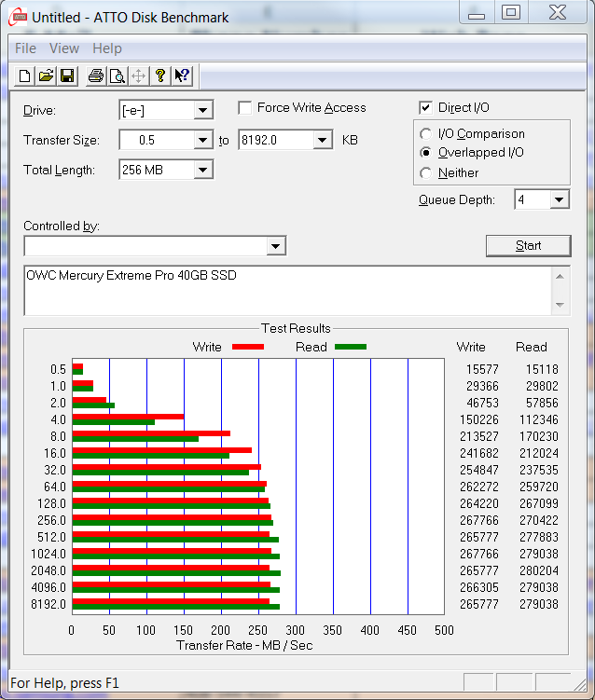Open the Drive selection dropdown
The width and height of the screenshot is (595, 700).
tap(202, 111)
